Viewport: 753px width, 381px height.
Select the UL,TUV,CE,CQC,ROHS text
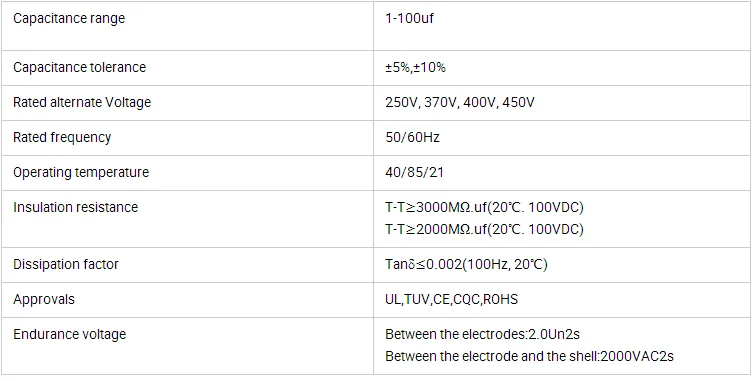coord(451,300)
